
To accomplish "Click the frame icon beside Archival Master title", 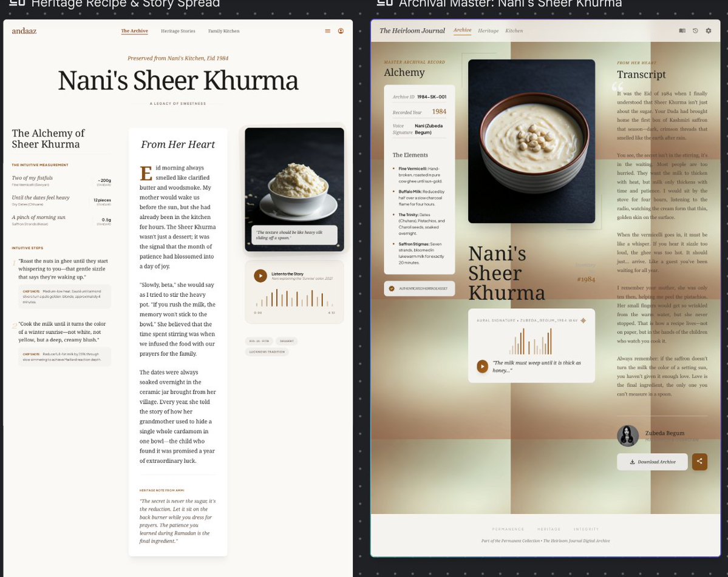I will pos(384,3).
